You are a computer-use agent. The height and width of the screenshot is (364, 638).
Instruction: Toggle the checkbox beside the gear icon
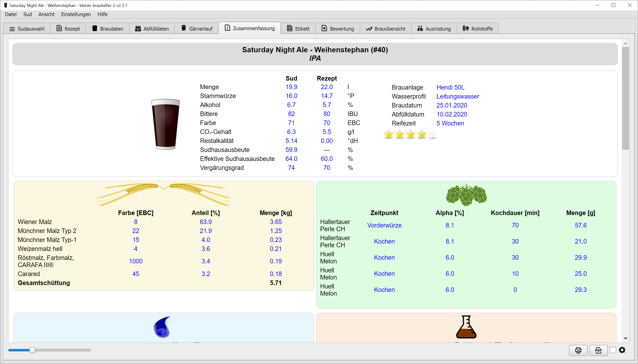point(613,350)
